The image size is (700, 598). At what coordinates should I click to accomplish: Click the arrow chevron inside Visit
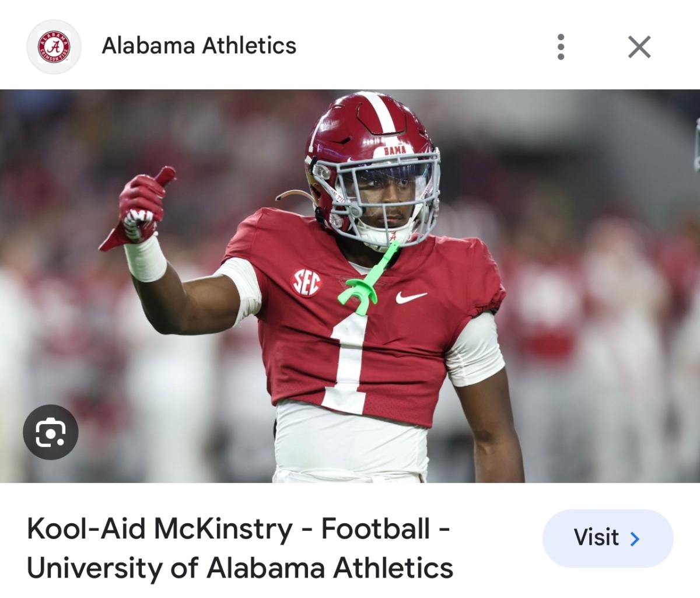pos(635,538)
